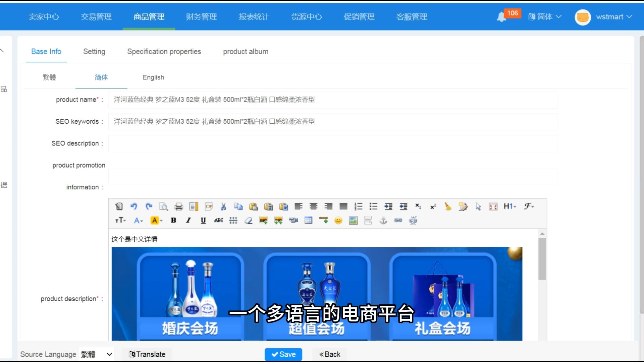Click the Save button
The image size is (644, 362).
283,354
